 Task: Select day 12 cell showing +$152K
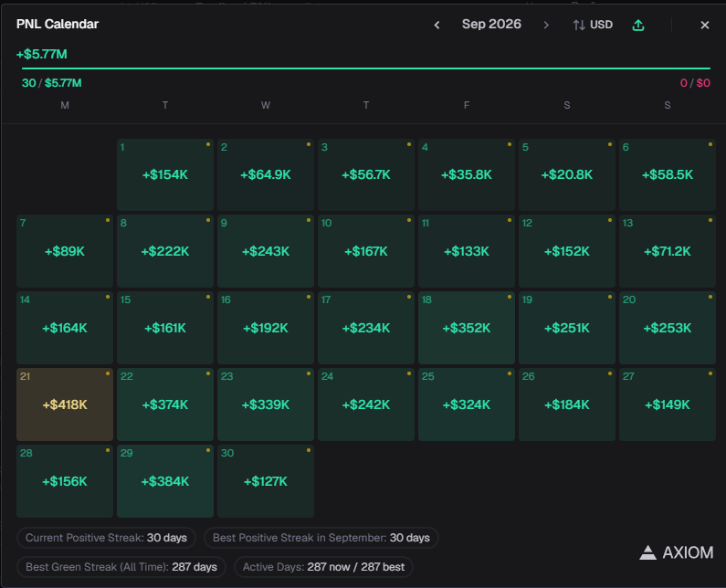coord(567,251)
